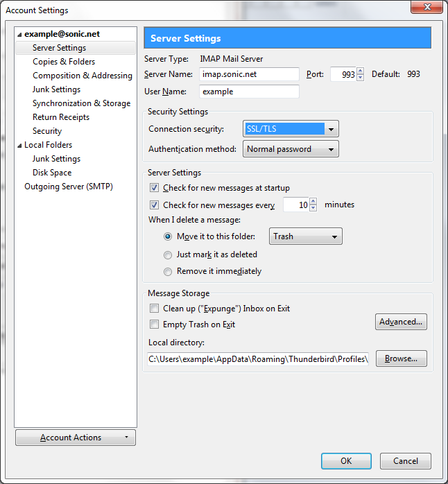
Task: Decrease the check interval minutes stepper
Action: pos(313,208)
